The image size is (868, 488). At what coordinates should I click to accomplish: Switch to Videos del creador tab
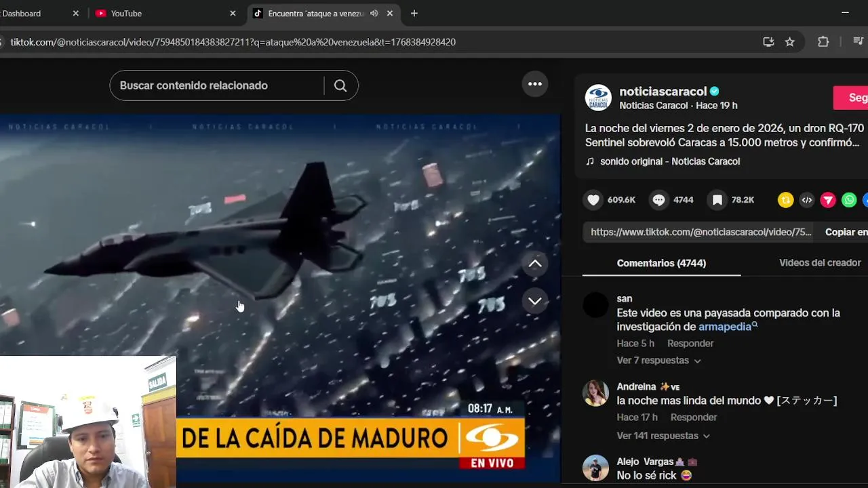tap(820, 263)
